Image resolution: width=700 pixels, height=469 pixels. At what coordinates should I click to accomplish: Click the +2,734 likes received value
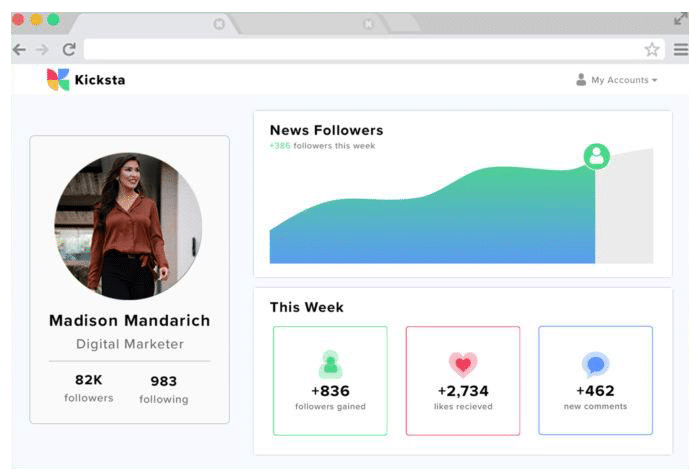point(463,391)
